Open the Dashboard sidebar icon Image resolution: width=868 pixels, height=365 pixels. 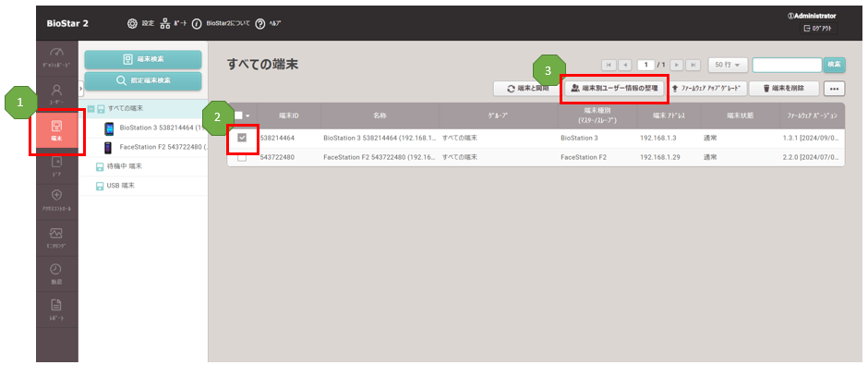point(57,57)
